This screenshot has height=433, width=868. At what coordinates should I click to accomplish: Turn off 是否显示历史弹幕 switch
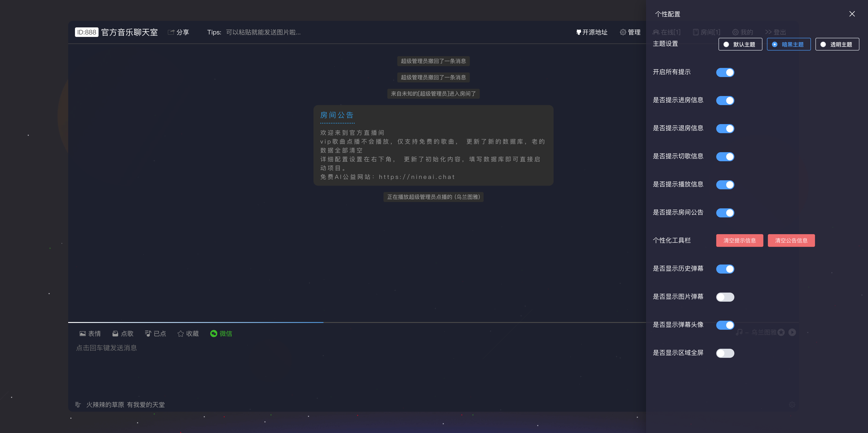(x=725, y=269)
